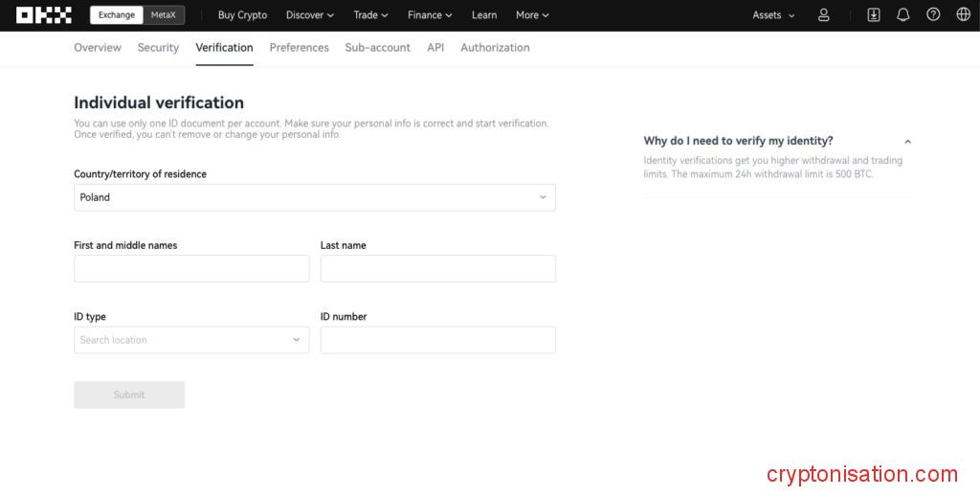
Task: Collapse the identity verification FAQ
Action: [x=907, y=142]
